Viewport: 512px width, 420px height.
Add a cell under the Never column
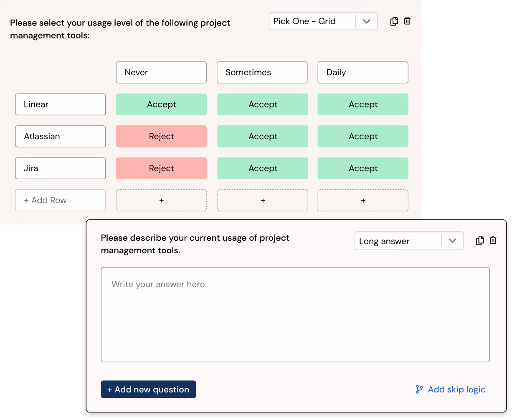[x=161, y=200]
